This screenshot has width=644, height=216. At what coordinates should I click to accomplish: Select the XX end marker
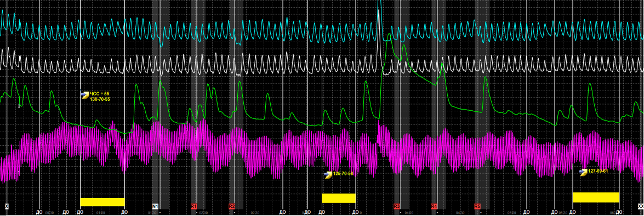(x=641, y=206)
